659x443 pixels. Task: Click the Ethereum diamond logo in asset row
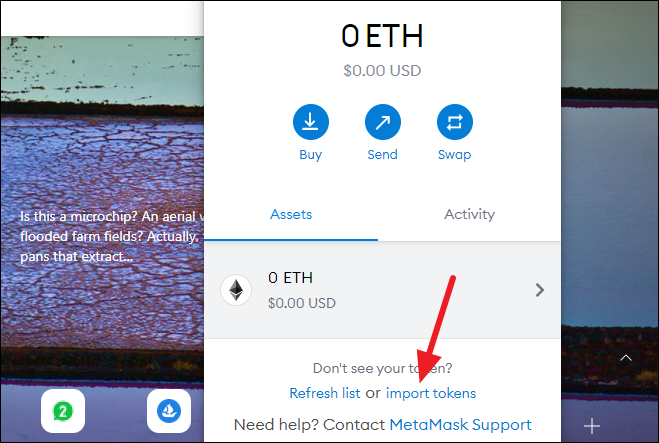tap(236, 290)
